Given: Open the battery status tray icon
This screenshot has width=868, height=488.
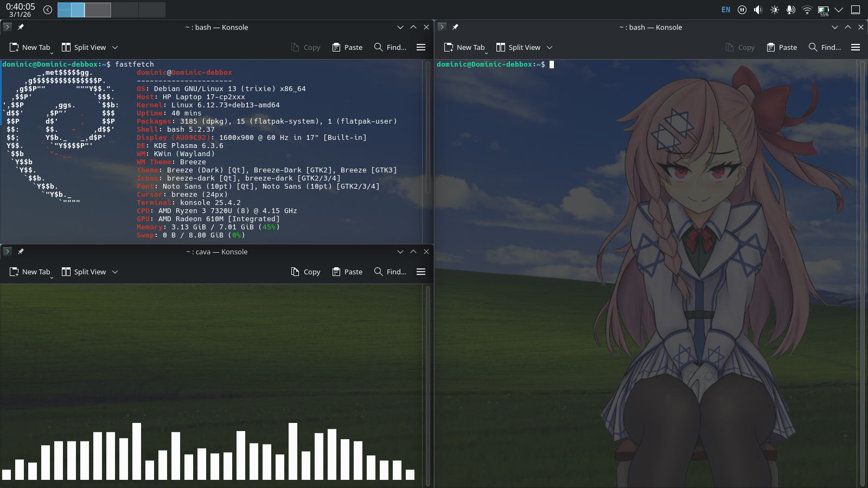Looking at the screenshot, I should (823, 10).
